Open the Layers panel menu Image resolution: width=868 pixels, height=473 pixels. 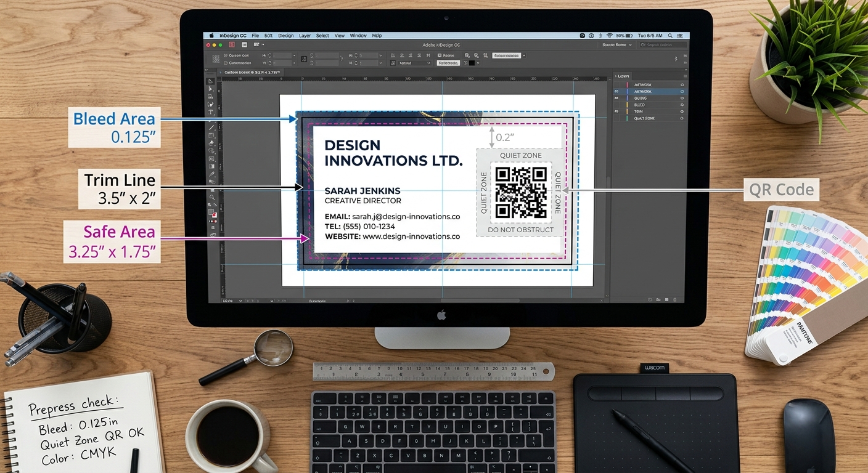[685, 76]
